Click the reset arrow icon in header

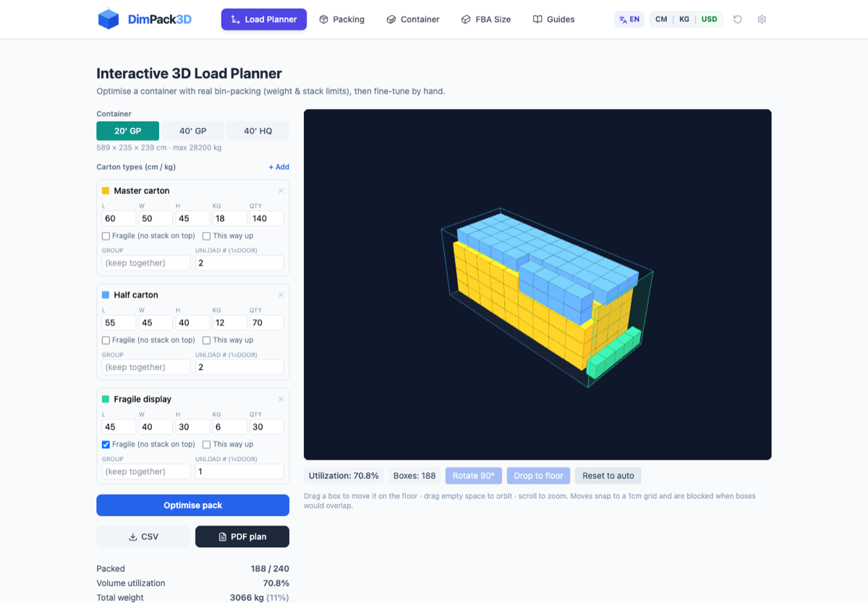(x=738, y=20)
